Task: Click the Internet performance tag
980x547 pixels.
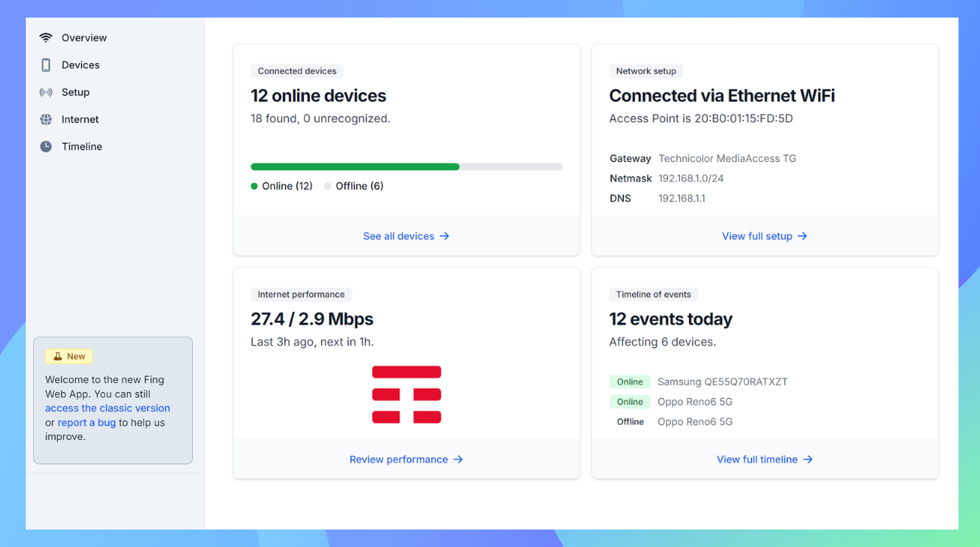Action: [301, 295]
